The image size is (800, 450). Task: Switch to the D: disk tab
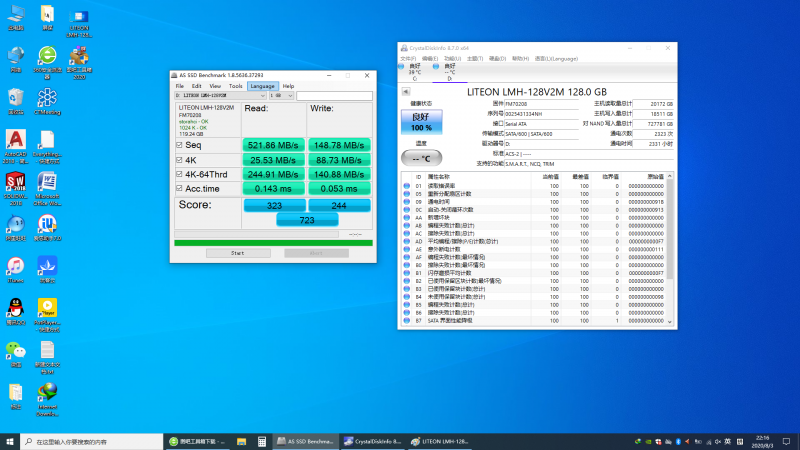point(449,72)
